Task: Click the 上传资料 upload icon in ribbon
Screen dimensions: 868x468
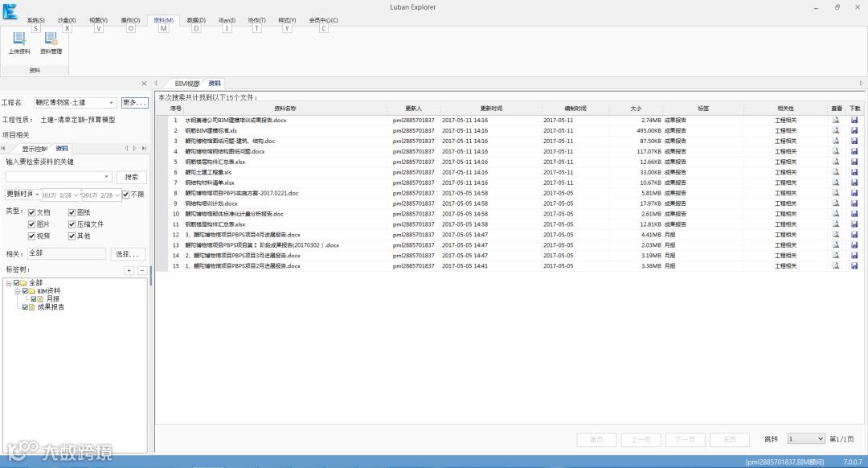Action: (x=19, y=43)
